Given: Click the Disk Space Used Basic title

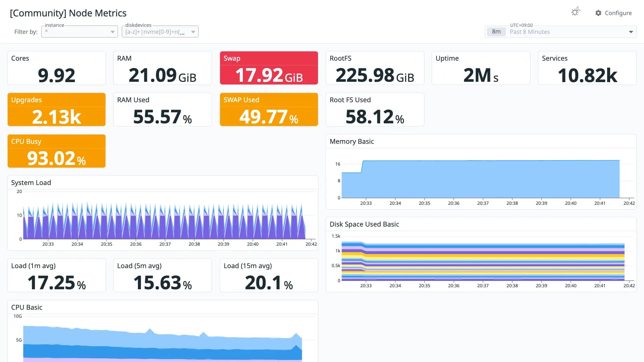Looking at the screenshot, I should click(364, 224).
